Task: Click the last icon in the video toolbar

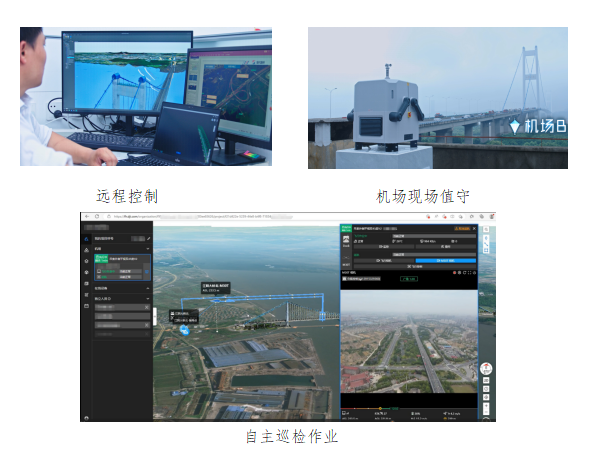Action: tap(474, 273)
